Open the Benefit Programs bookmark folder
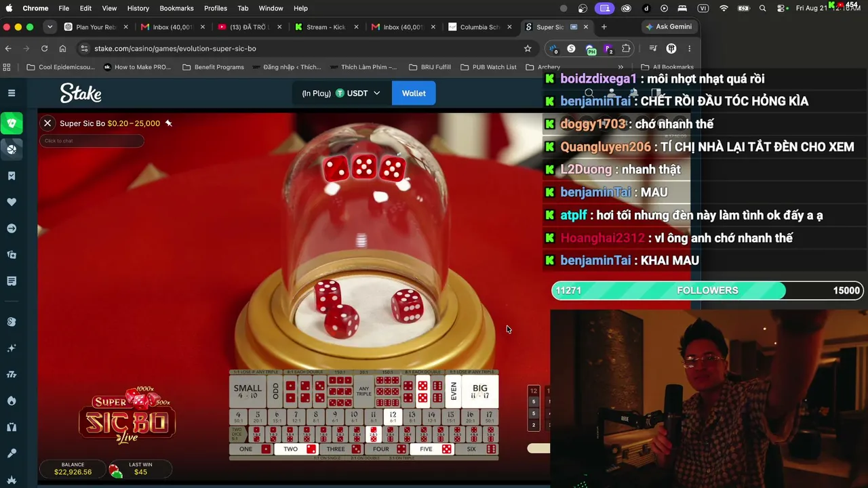This screenshot has width=868, height=488. click(213, 67)
